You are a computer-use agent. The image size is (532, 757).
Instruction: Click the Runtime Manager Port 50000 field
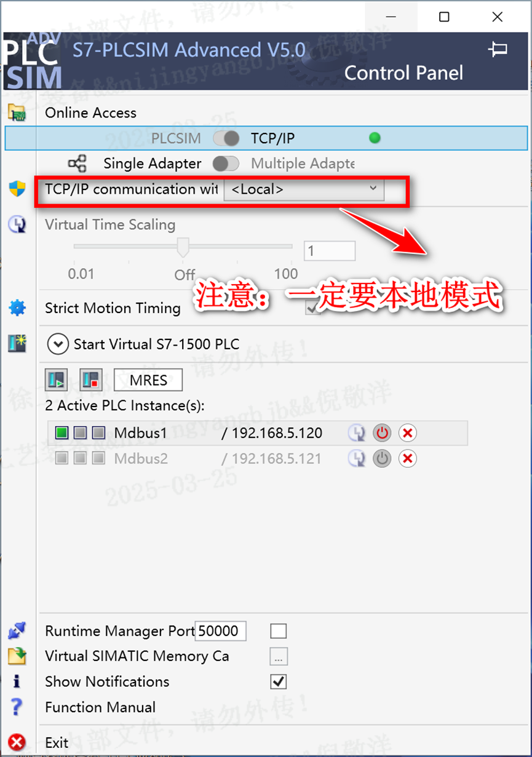pyautogui.click(x=221, y=631)
